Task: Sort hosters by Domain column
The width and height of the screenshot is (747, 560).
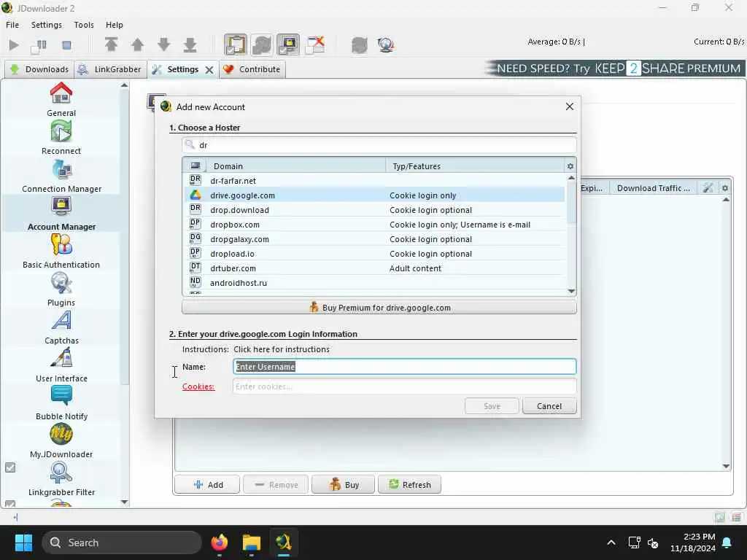Action: click(x=296, y=166)
